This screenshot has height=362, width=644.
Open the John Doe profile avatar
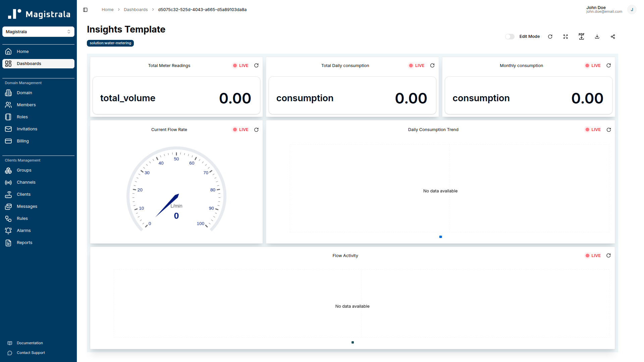click(632, 9)
